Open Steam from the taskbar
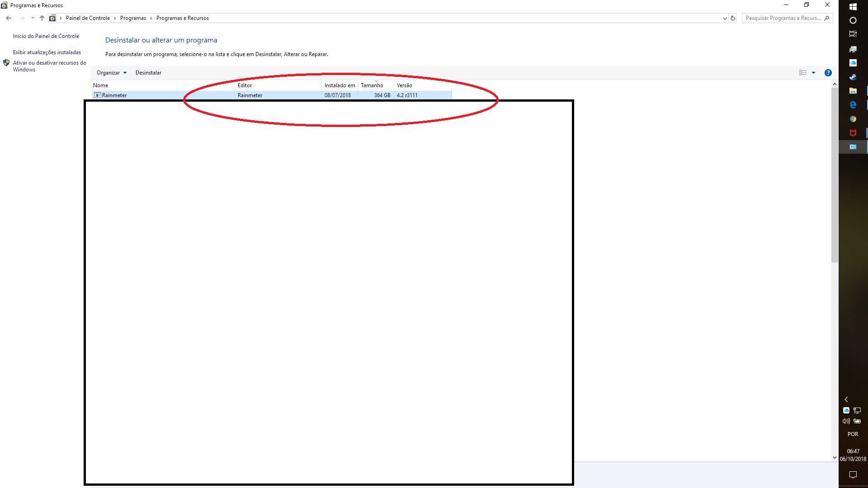This screenshot has width=868, height=488. coord(853,77)
